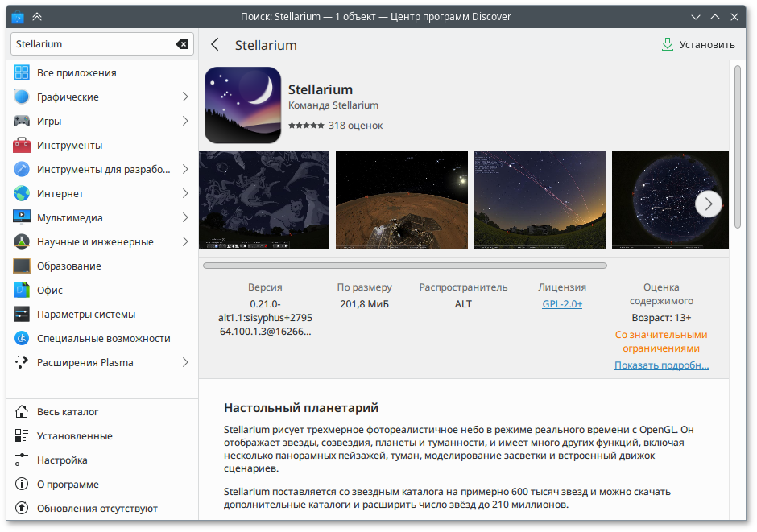Open the GPL-2.0+ license link
This screenshot has width=757, height=532.
coord(562,304)
